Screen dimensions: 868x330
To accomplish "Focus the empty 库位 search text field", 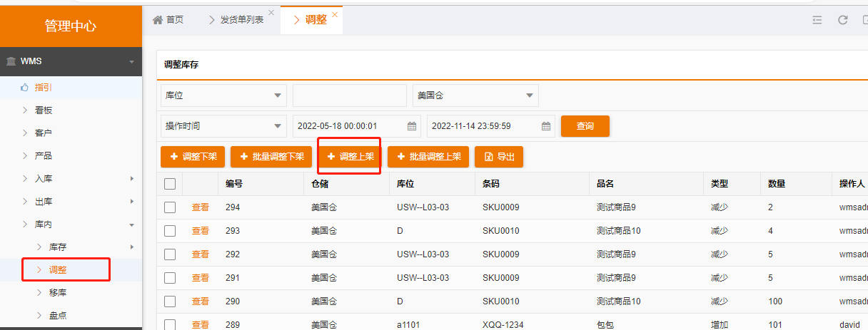I will 350,96.
